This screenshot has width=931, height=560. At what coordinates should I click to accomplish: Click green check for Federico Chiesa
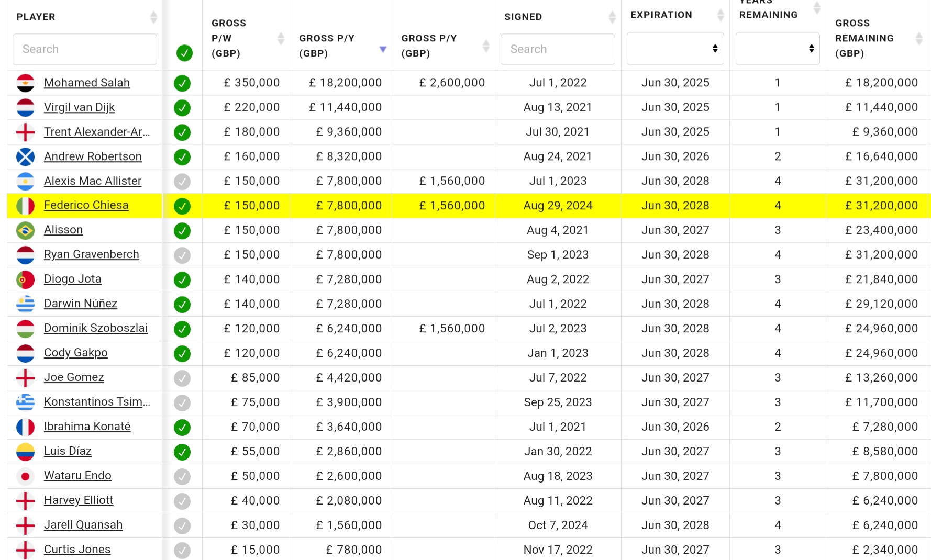point(182,206)
